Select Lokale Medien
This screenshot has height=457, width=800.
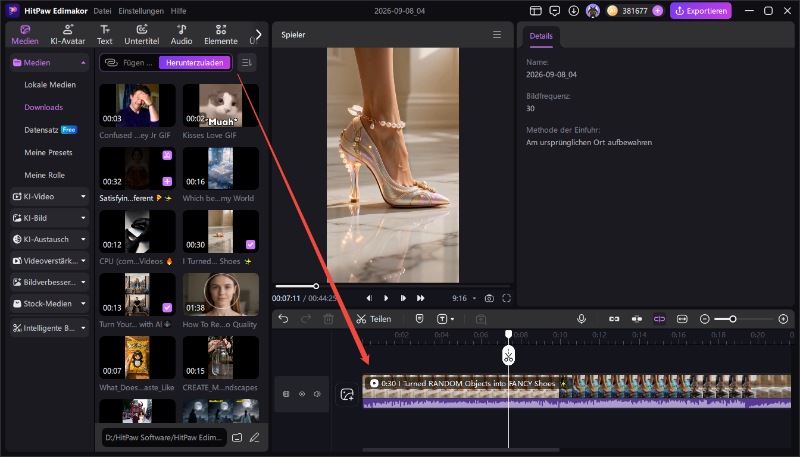50,85
